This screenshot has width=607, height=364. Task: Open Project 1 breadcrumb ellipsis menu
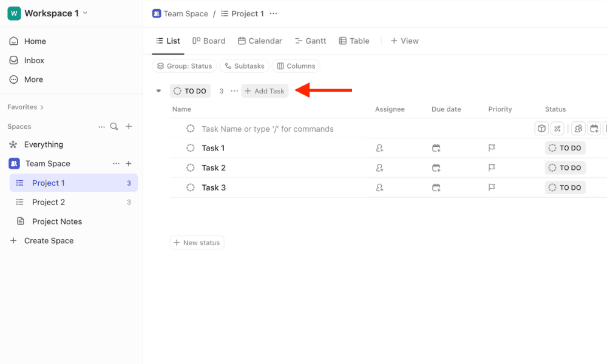pos(273,13)
